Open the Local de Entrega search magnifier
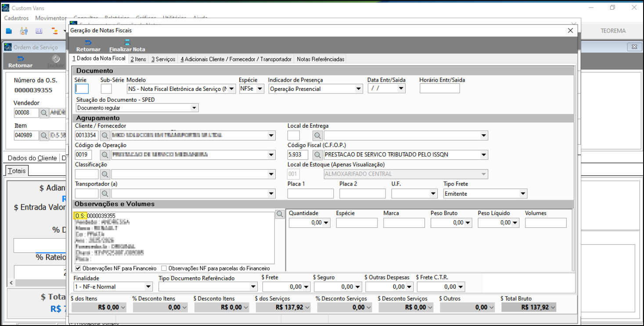 coord(317,135)
